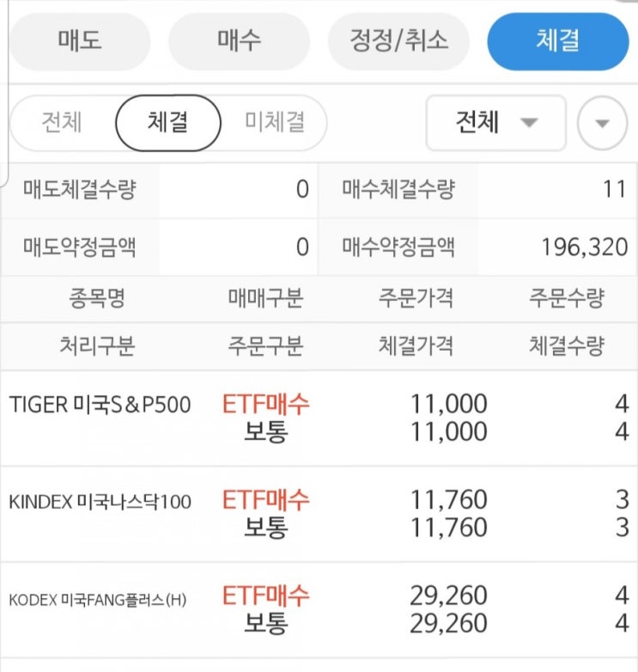Click the round down-arrow expander button

tap(603, 123)
